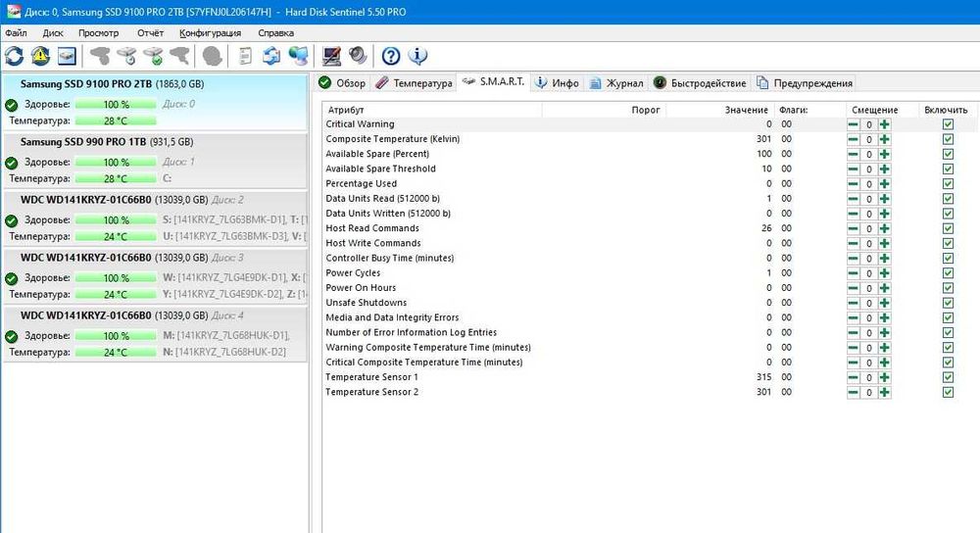Click the grey round blob toolbar icon
Image resolution: width=980 pixels, height=533 pixels.
[x=212, y=56]
